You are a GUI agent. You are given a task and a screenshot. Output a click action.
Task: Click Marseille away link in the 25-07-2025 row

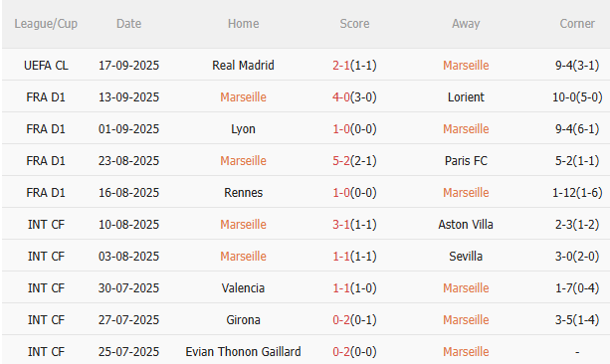point(466,352)
